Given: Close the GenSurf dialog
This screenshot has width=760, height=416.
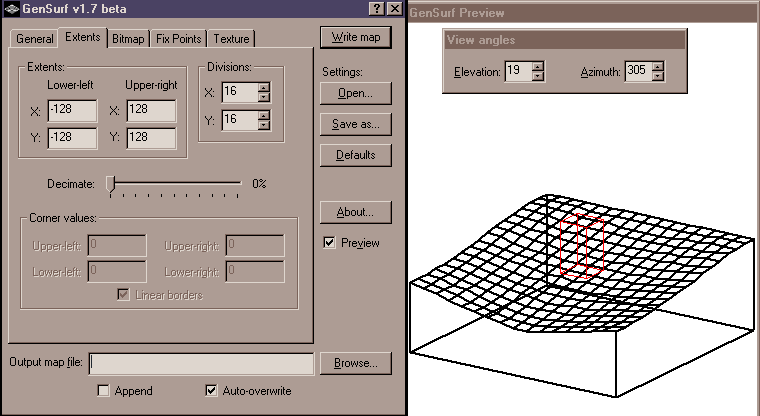Looking at the screenshot, I should tap(395, 9).
